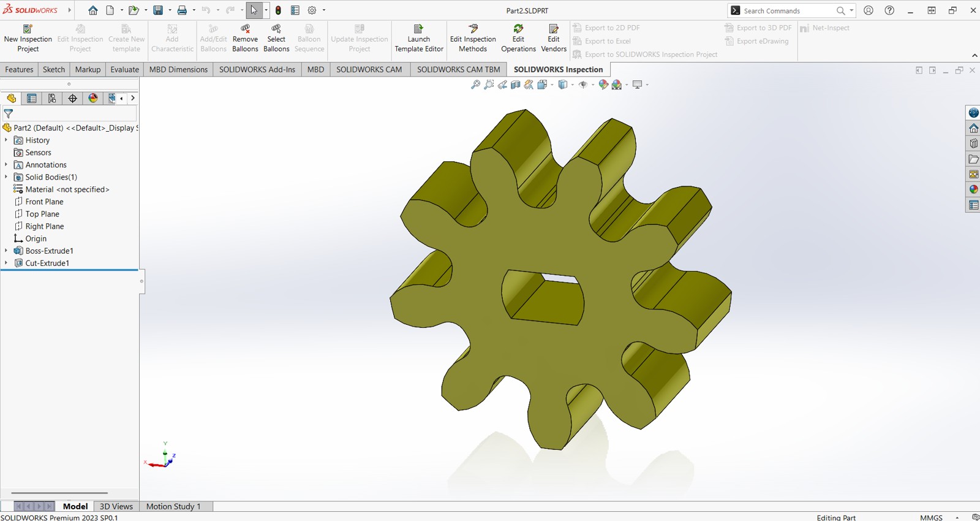Expand the Boss-Extrude1 feature
The height and width of the screenshot is (521, 980).
coord(6,251)
